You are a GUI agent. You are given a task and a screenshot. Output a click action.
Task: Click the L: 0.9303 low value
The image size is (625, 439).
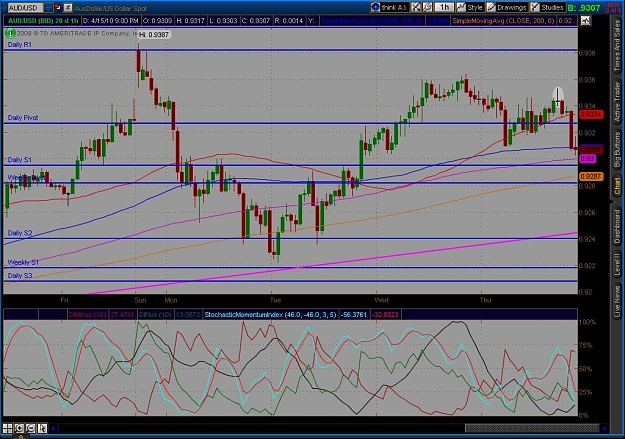[x=223, y=20]
